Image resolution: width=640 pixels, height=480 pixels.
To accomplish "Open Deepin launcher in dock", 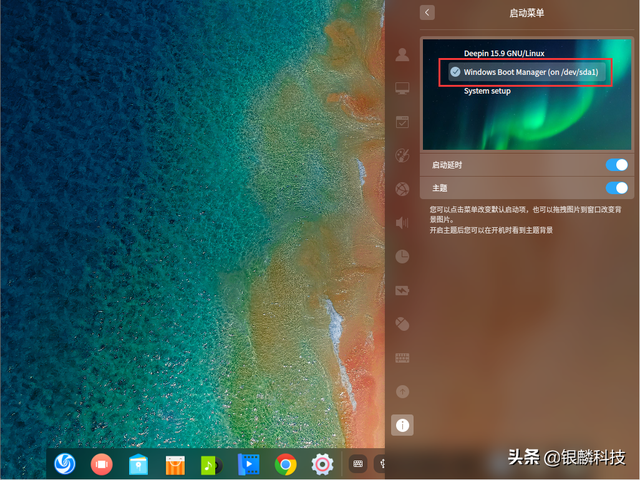I will tap(65, 464).
